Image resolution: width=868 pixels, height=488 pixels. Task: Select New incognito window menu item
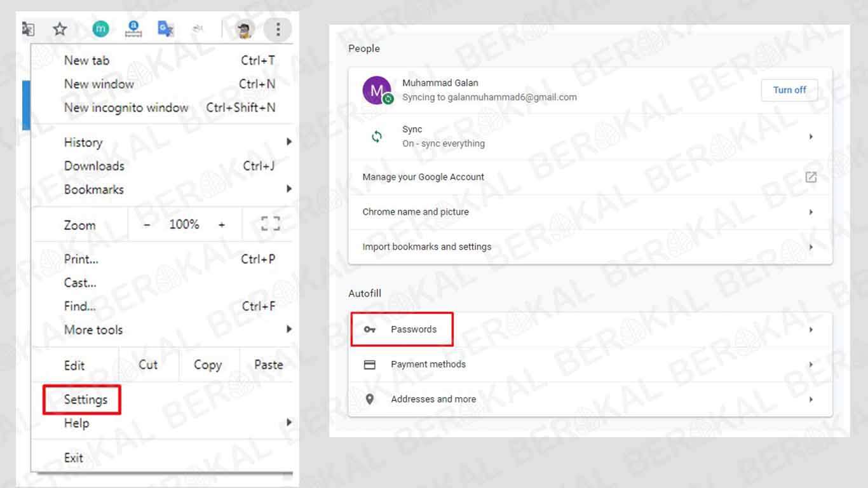click(126, 107)
